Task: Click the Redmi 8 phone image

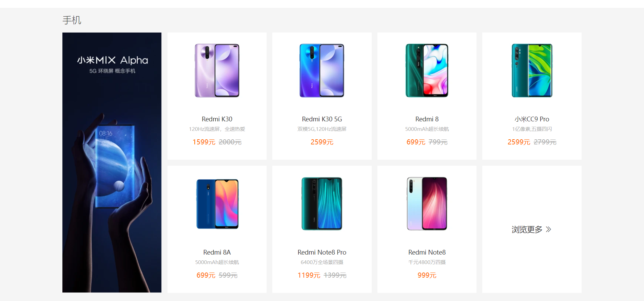Action: click(x=427, y=71)
